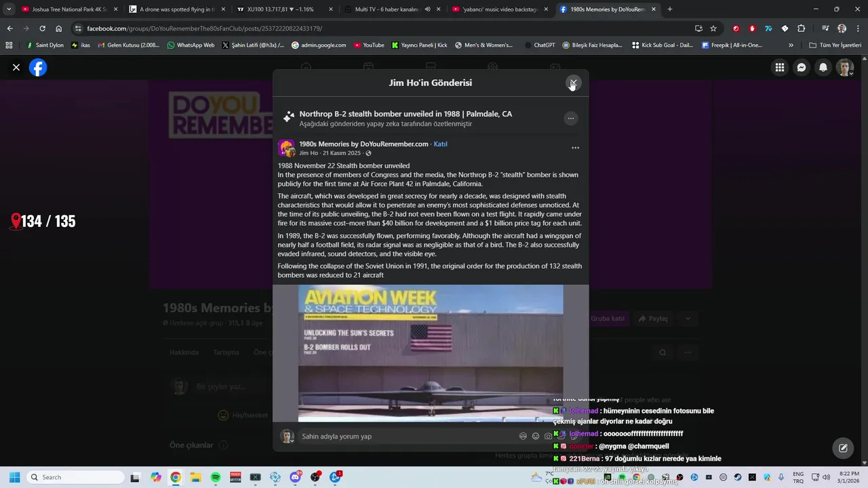
Task: Close the Jim Ho'in Gönderisi post dialog
Action: (x=573, y=83)
